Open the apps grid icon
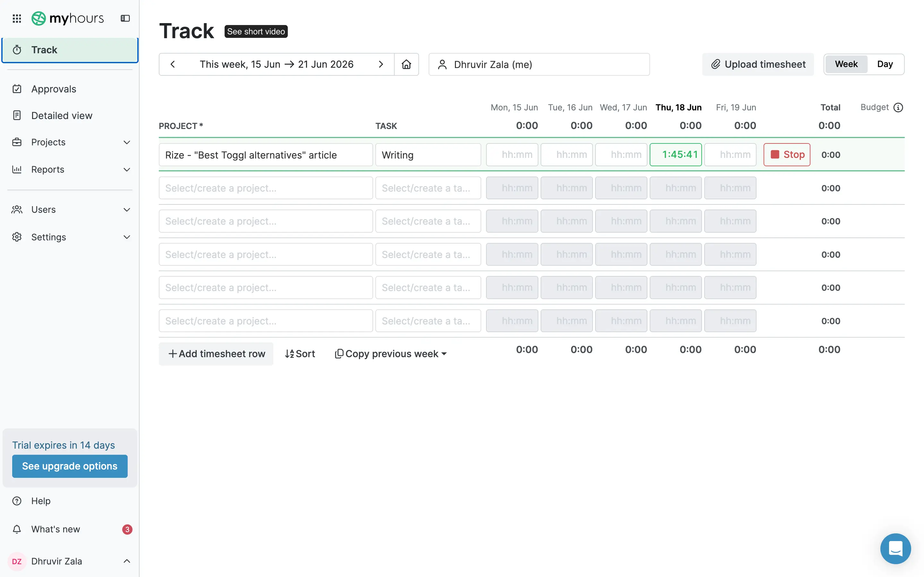924x577 pixels. 17,18
